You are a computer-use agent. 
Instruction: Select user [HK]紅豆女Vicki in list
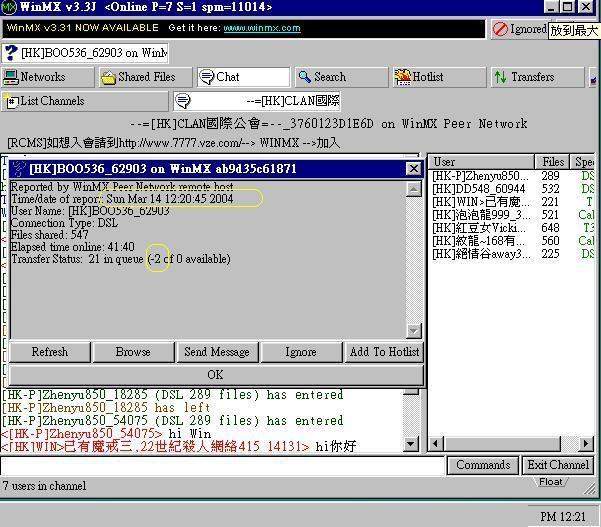click(x=511, y=228)
